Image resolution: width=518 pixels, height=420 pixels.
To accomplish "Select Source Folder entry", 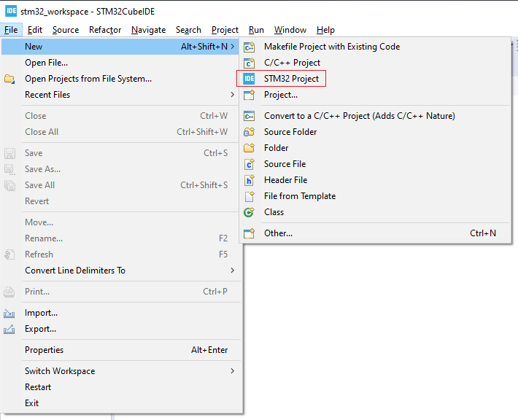I will (x=375, y=132).
